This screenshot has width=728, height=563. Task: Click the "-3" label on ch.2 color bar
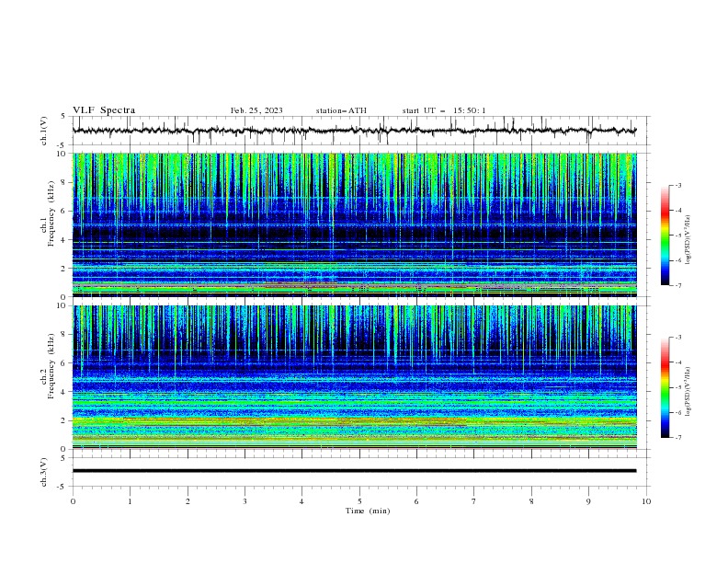point(678,338)
